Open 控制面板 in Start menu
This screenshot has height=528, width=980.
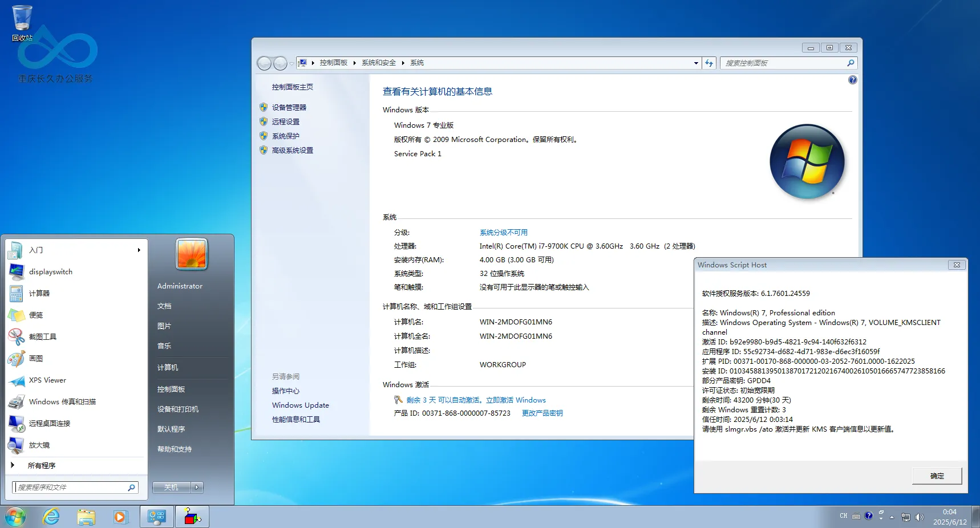pyautogui.click(x=171, y=389)
